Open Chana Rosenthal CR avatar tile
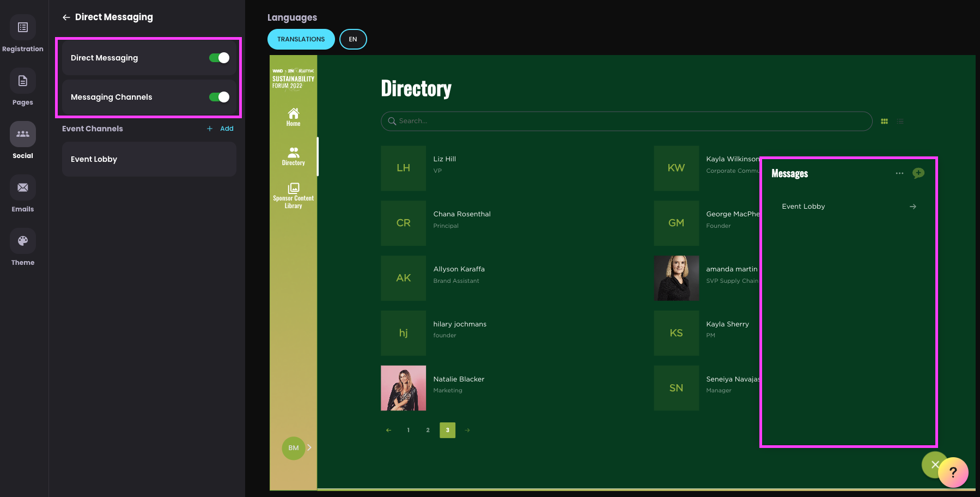Viewport: 980px width, 497px height. click(403, 223)
